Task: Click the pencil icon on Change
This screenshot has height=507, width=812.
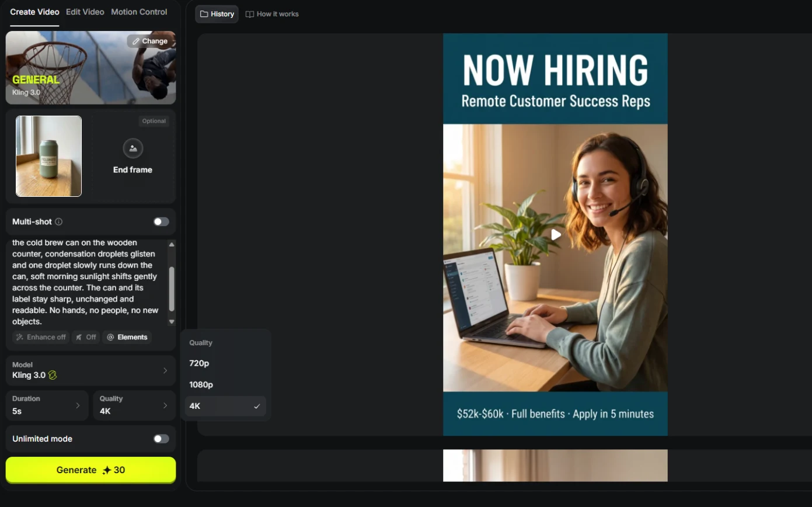Action: tap(136, 41)
